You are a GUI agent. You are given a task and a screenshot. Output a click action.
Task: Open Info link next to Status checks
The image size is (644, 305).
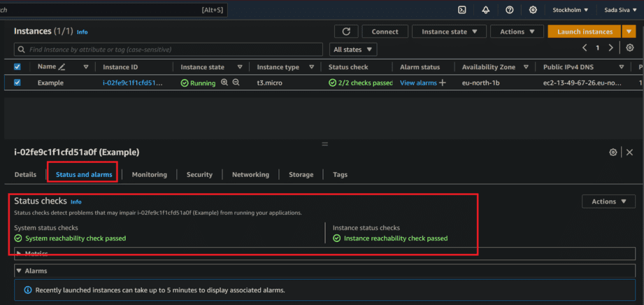pyautogui.click(x=76, y=202)
